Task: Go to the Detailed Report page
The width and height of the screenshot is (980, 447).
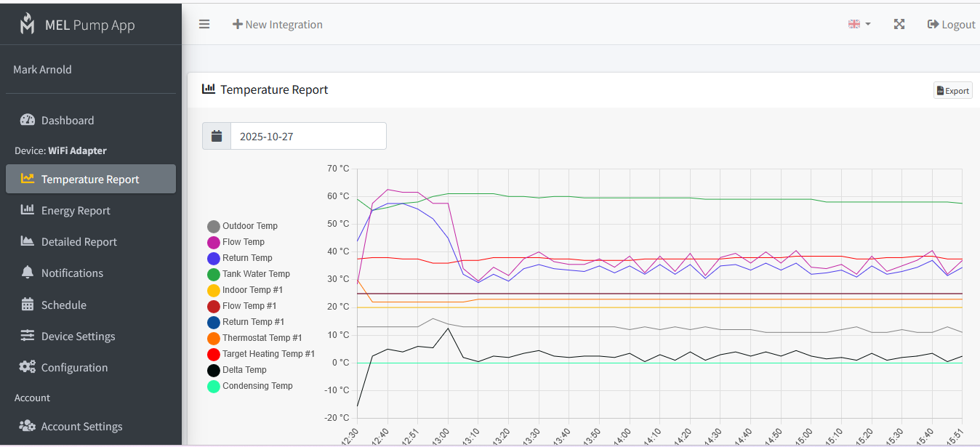Action: pyautogui.click(x=79, y=242)
